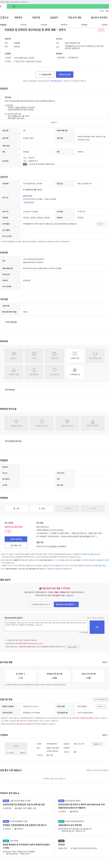The height and width of the screenshot is (868, 109).
Task: Click the 필기 screening step
Action: 67,508
